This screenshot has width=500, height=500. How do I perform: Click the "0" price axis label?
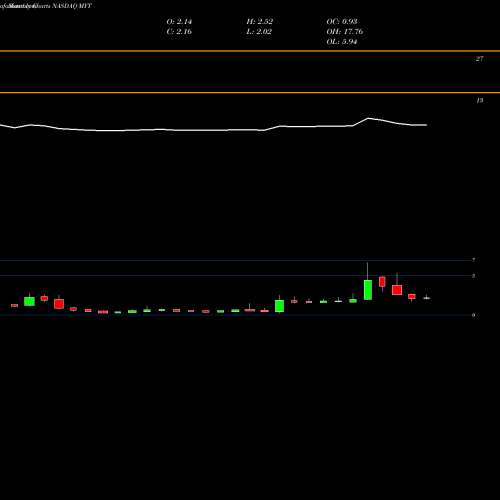473,315
